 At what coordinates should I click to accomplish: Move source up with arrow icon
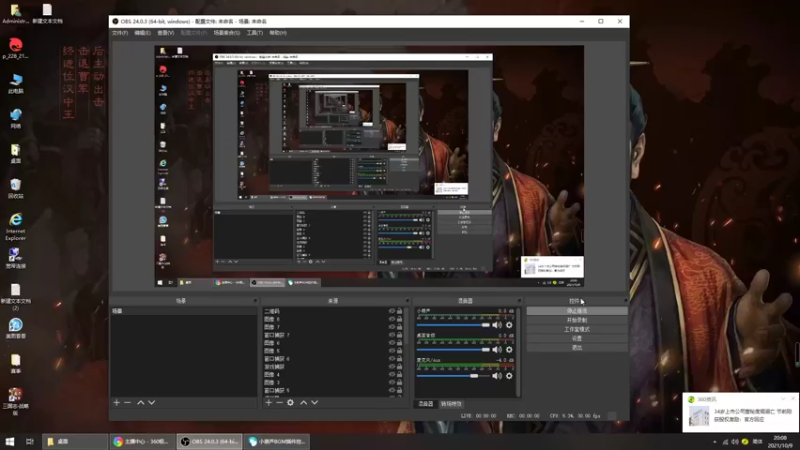[304, 403]
